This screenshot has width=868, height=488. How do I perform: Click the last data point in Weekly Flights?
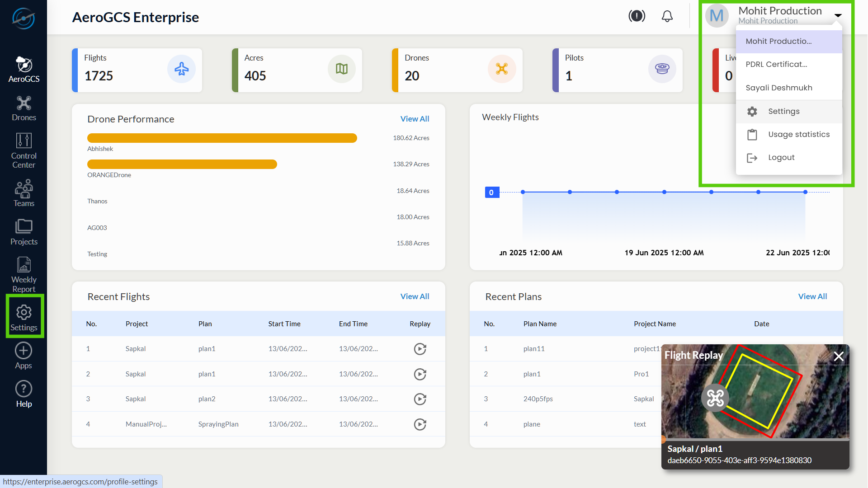coord(805,192)
